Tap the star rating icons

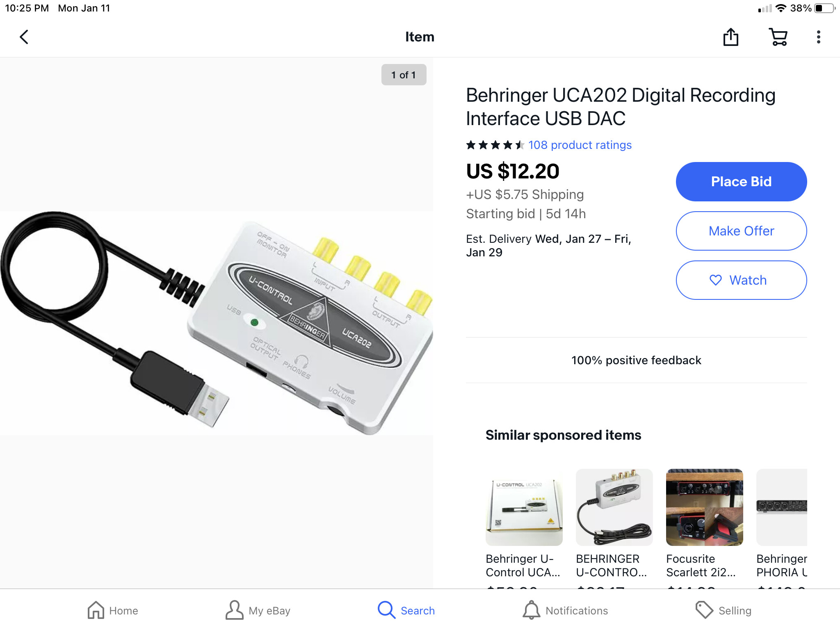495,145
